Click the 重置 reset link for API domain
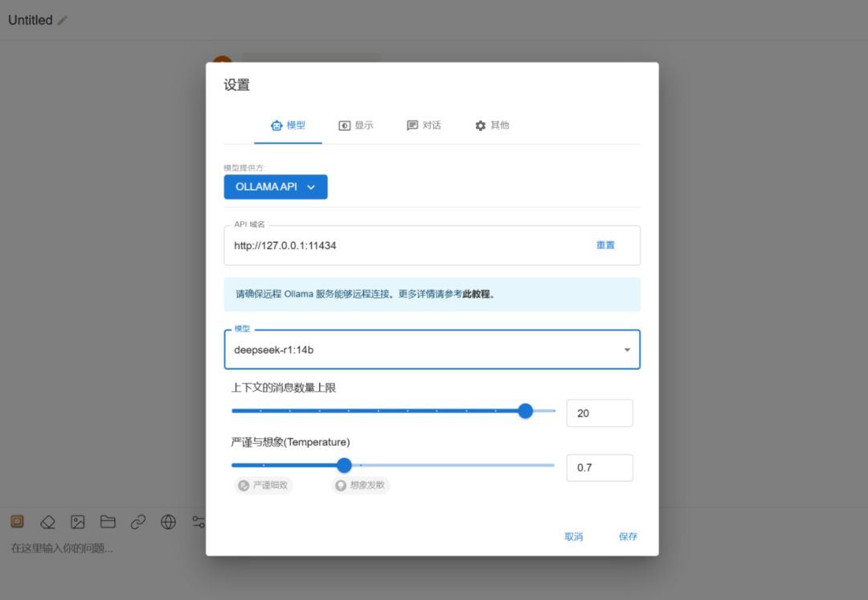868x600 pixels. (606, 245)
